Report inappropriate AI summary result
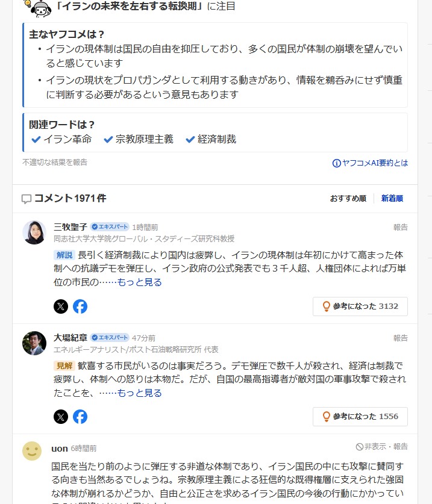The image size is (432, 504). [x=55, y=163]
